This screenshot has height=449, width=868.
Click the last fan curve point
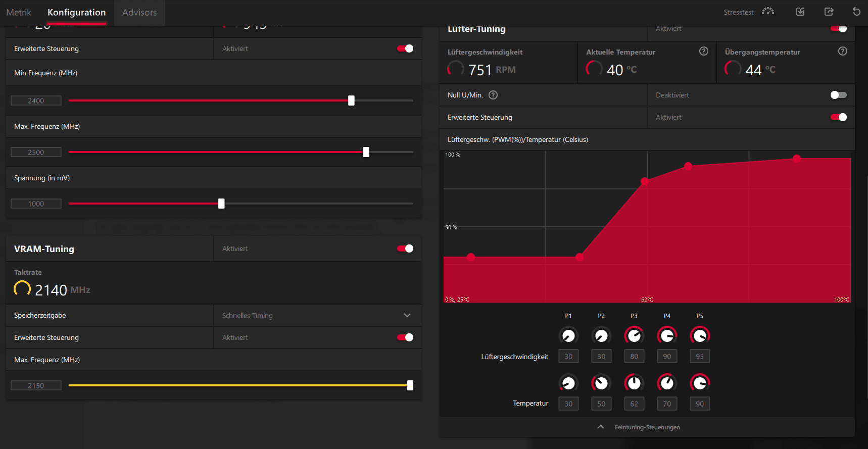click(x=797, y=159)
